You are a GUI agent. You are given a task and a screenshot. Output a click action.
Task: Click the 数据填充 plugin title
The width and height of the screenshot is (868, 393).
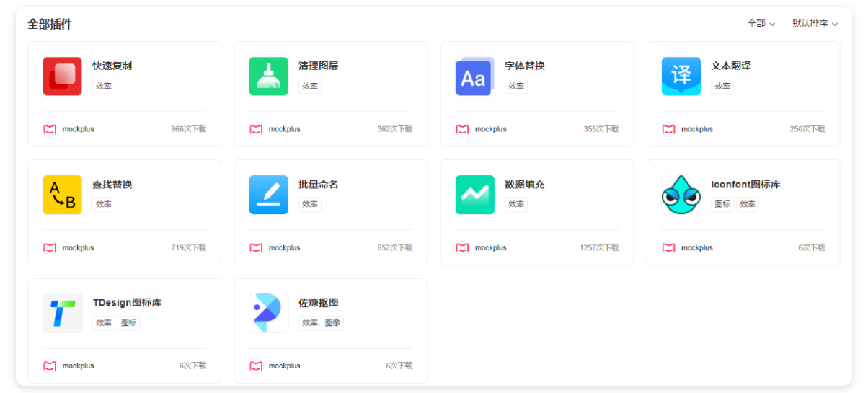click(525, 185)
